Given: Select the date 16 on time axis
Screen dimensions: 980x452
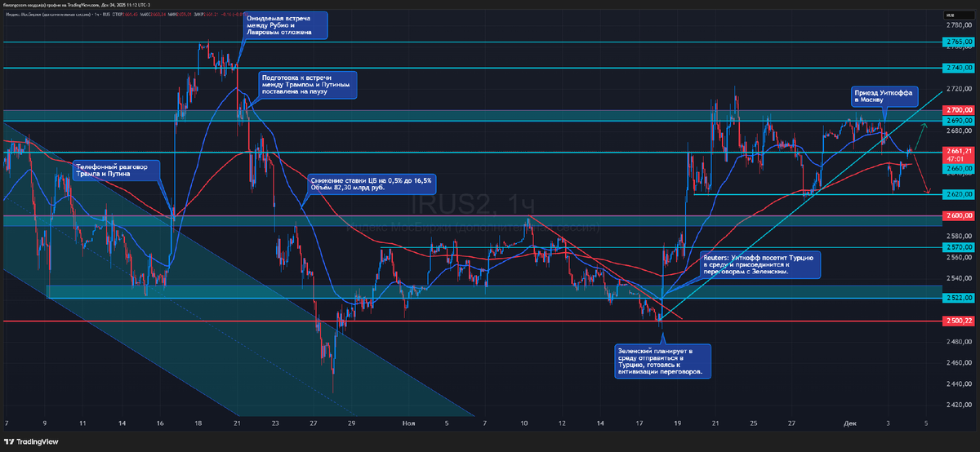Looking at the screenshot, I should click(x=158, y=424).
